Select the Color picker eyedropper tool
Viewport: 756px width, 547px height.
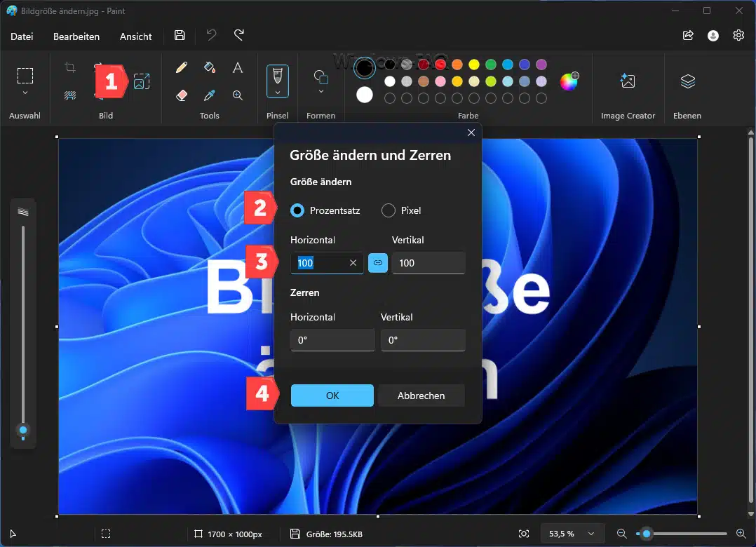[209, 95]
